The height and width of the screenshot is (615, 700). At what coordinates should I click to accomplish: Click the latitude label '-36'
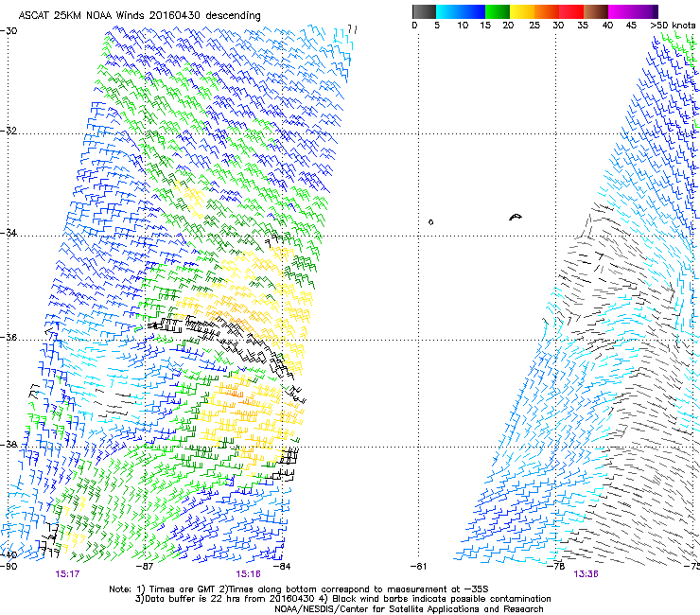pos(9,337)
